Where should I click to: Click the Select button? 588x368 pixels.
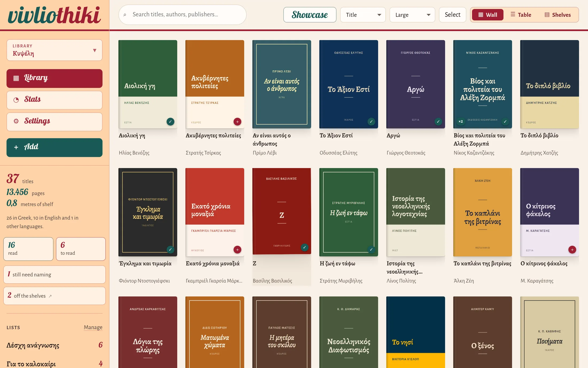(452, 15)
